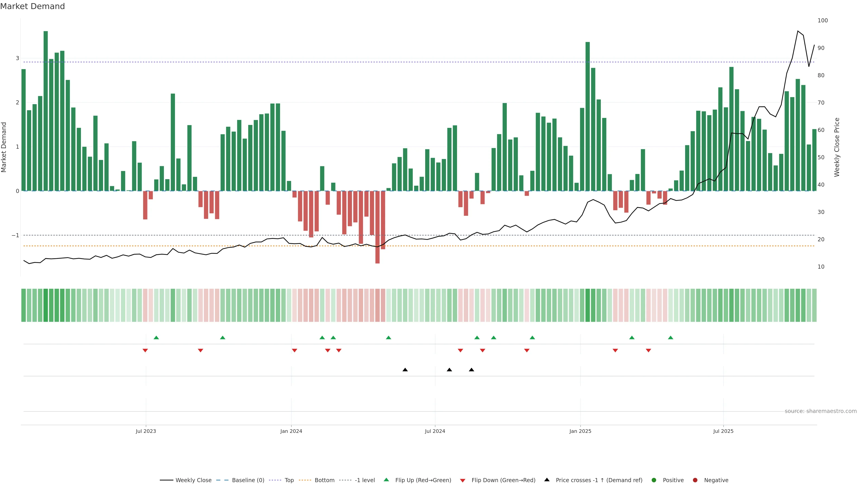Click the Weekly Close Price axis title

pos(837,147)
